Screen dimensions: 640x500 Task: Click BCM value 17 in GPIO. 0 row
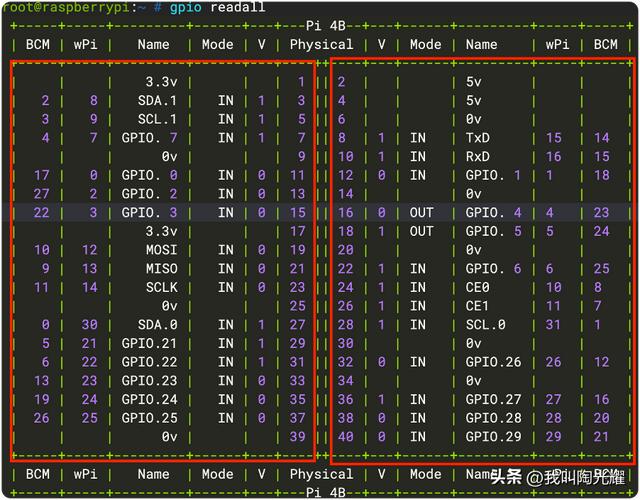point(42,176)
